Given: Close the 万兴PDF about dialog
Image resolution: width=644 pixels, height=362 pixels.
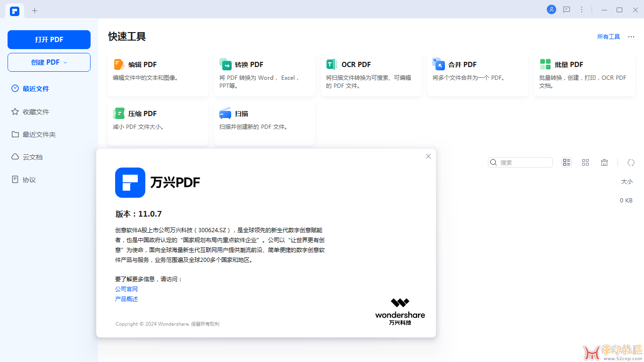Looking at the screenshot, I should [x=428, y=156].
